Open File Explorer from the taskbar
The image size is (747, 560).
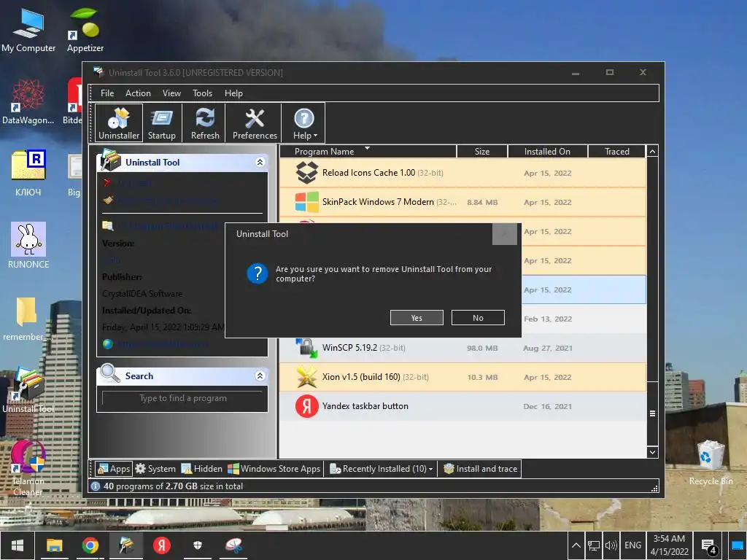click(x=54, y=545)
